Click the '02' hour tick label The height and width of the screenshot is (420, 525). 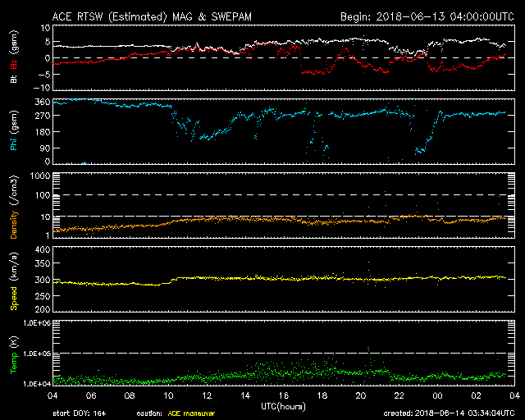(476, 396)
